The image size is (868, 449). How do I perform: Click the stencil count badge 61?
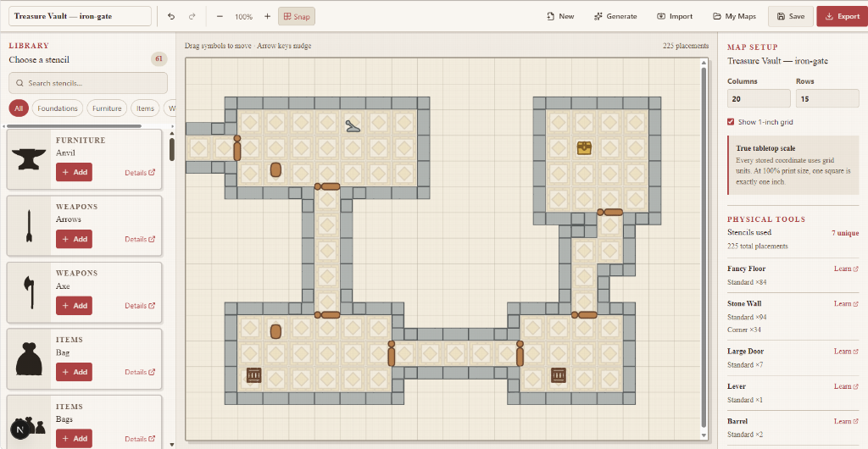(x=159, y=59)
